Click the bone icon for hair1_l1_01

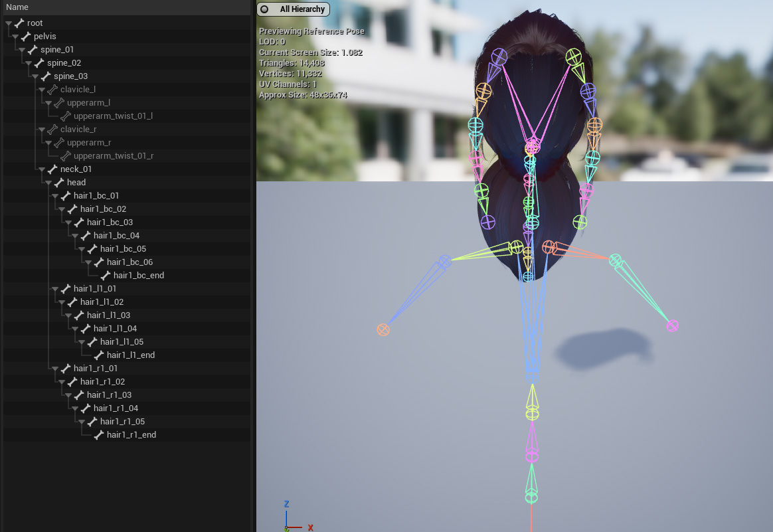click(x=66, y=288)
